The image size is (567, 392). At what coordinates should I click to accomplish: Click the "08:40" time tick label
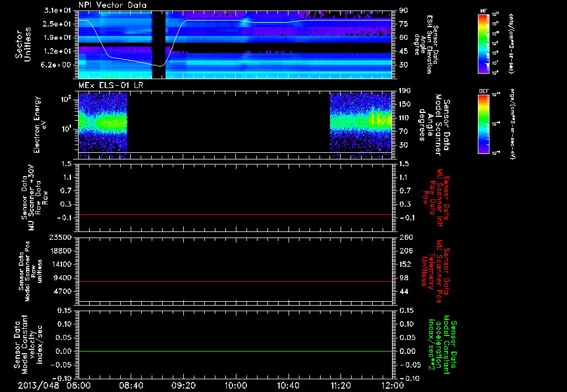[x=131, y=385]
